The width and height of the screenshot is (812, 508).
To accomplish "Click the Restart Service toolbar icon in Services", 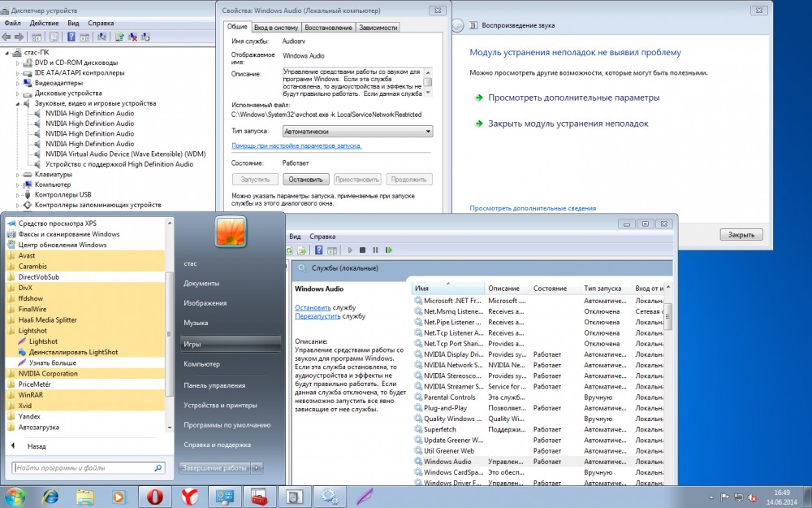I will [389, 250].
